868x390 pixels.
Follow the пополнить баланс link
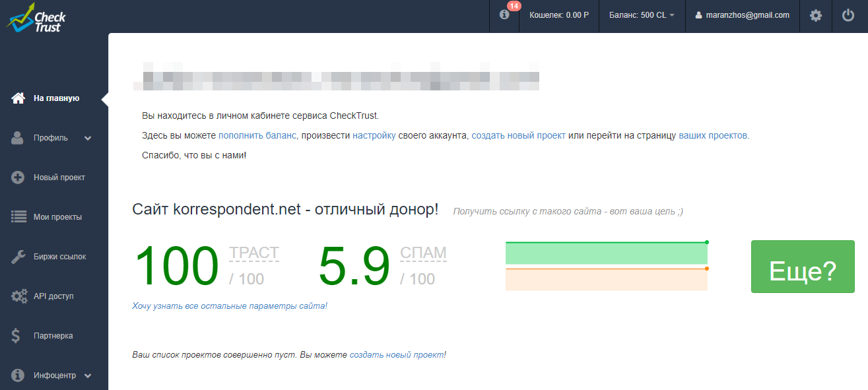(257, 135)
